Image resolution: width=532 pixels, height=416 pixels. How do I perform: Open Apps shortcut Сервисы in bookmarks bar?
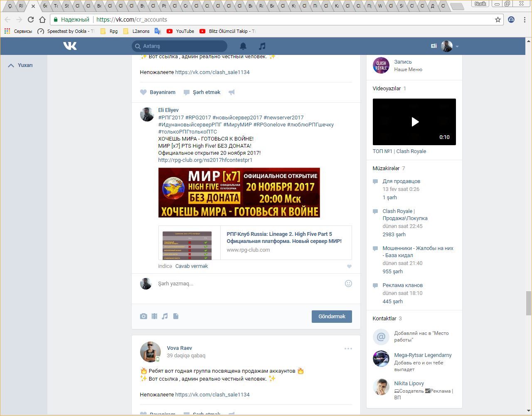(x=18, y=31)
